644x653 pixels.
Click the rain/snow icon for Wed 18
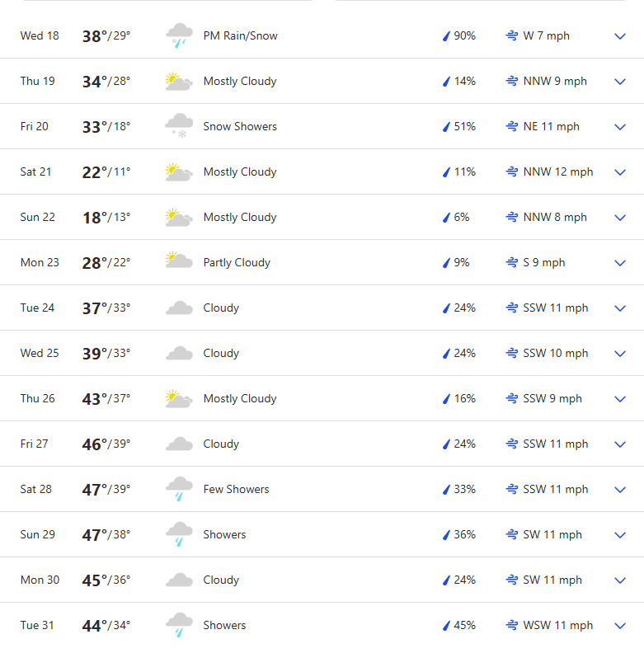(x=179, y=36)
